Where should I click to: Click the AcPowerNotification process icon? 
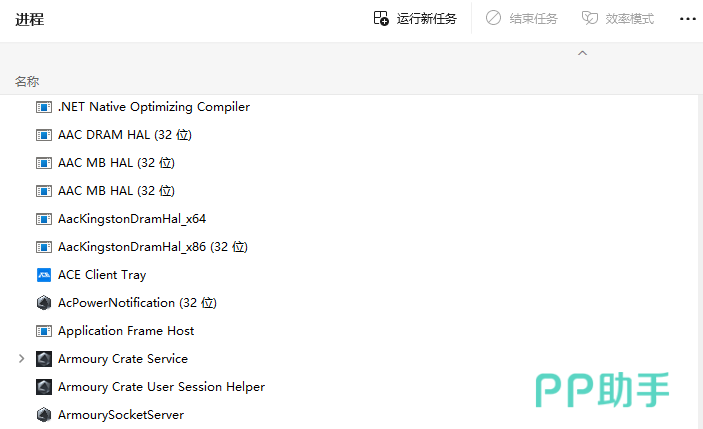point(44,303)
